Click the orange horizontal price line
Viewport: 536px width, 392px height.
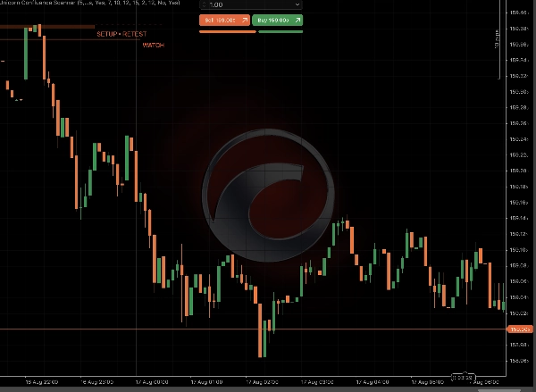point(253,329)
